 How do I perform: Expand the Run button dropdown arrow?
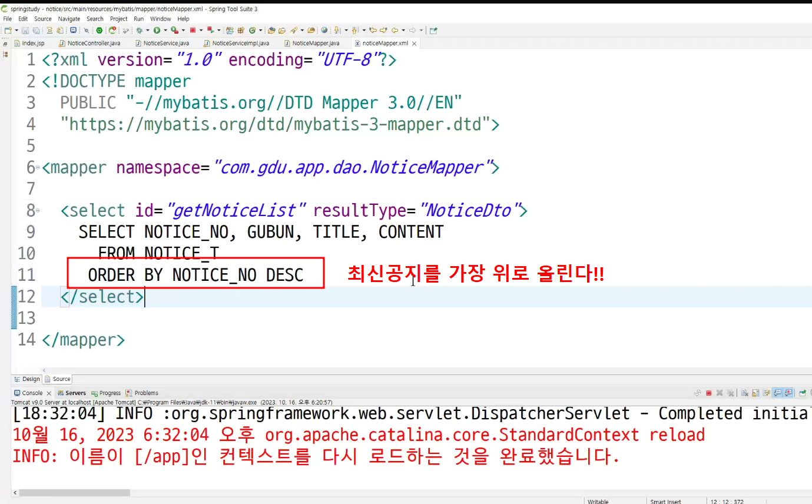tap(165, 30)
